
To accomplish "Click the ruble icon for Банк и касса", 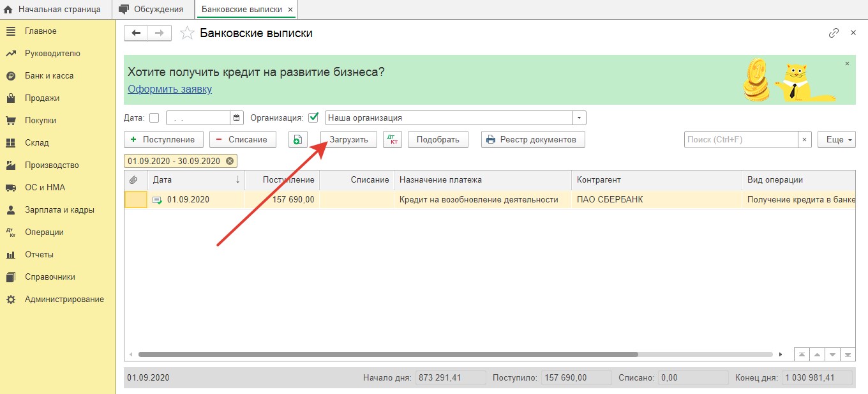I will point(11,76).
